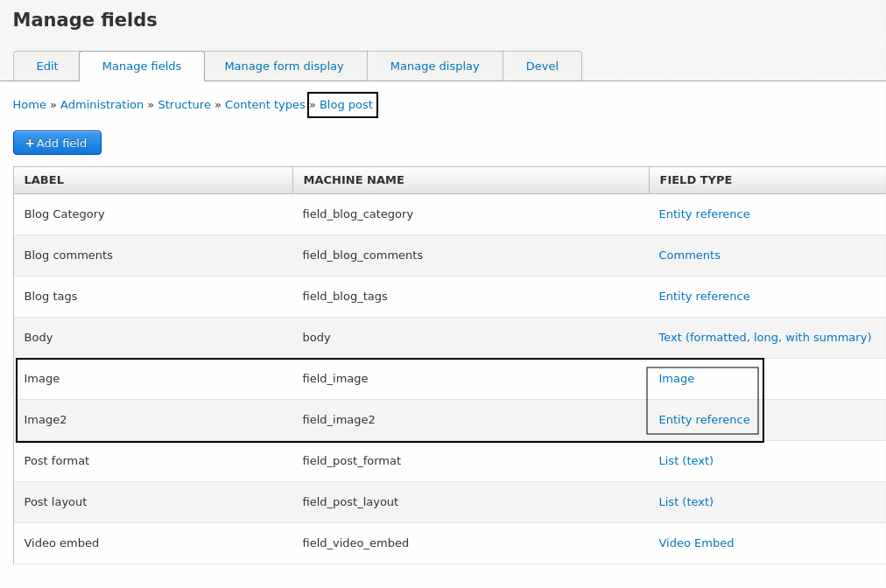The image size is (886, 588).
Task: Open the Blog post breadcrumb link
Action: pos(345,104)
